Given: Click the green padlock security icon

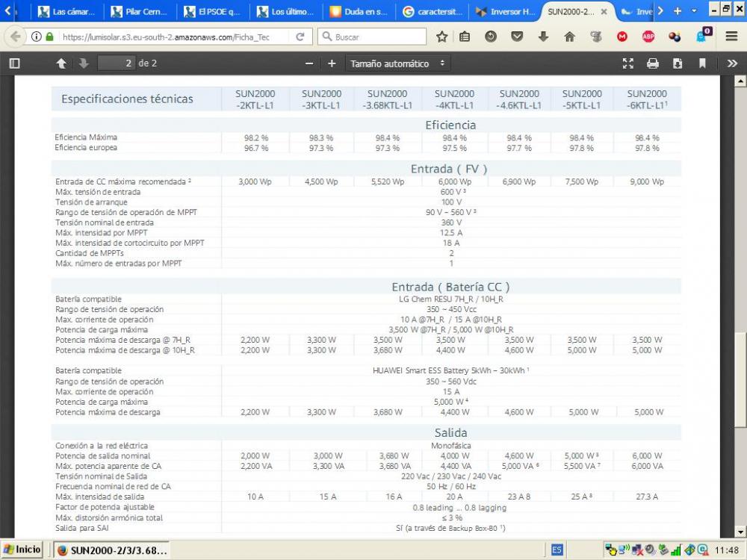Looking at the screenshot, I should point(49,37).
